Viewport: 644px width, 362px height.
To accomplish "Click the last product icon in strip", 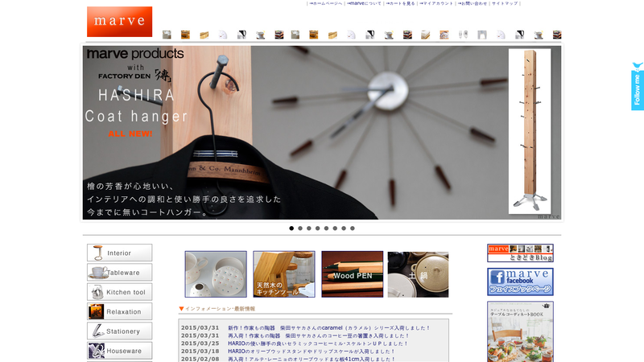I will (557, 35).
